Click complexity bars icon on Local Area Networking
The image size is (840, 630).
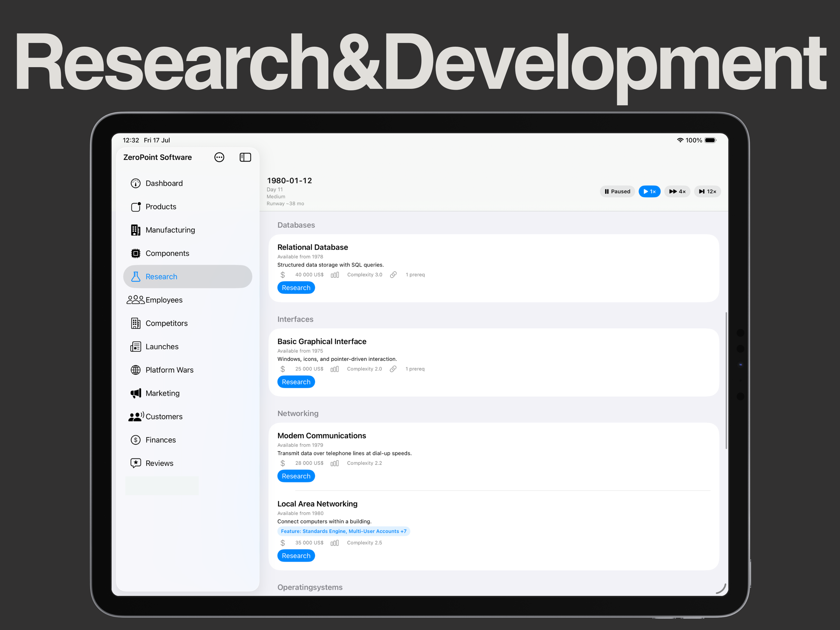pos(335,543)
